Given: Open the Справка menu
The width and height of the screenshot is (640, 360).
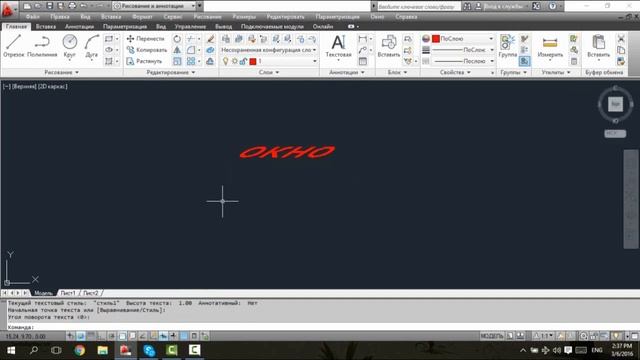Looking at the screenshot, I should pos(406,17).
